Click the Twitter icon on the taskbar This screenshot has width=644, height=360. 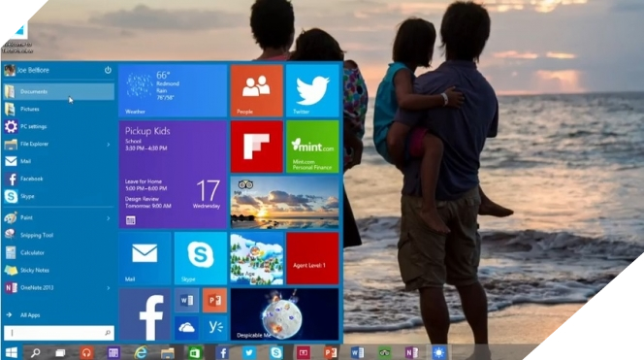pos(249,352)
